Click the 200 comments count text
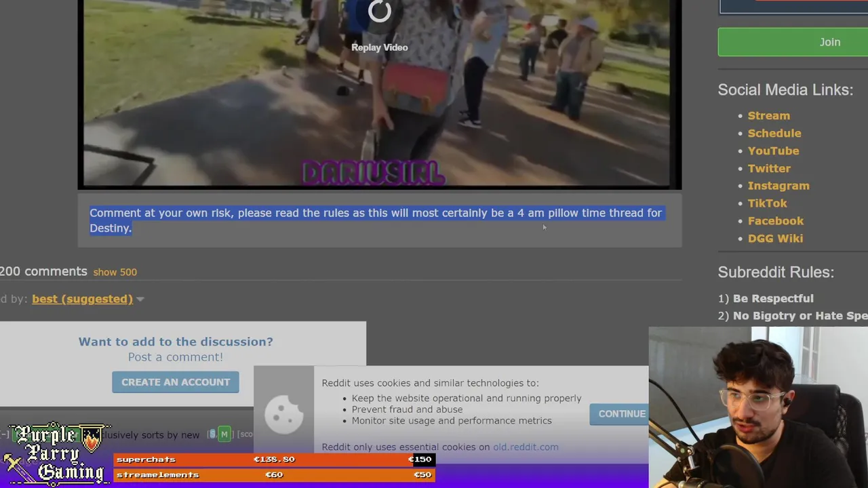 pos(43,272)
